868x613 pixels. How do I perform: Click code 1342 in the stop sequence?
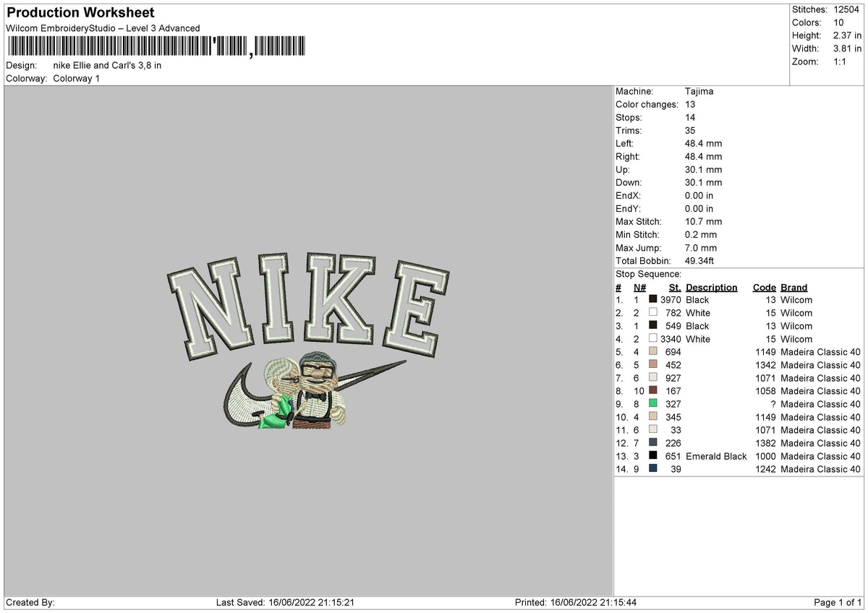pyautogui.click(x=765, y=365)
